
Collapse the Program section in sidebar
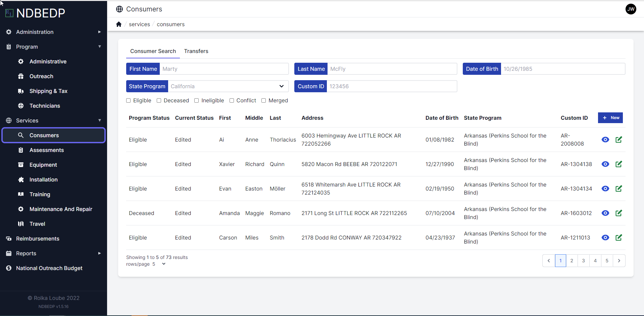point(100,47)
